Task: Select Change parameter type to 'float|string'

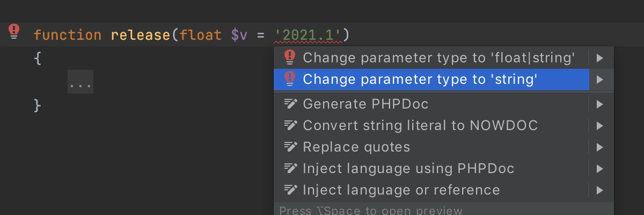Action: tap(439, 58)
